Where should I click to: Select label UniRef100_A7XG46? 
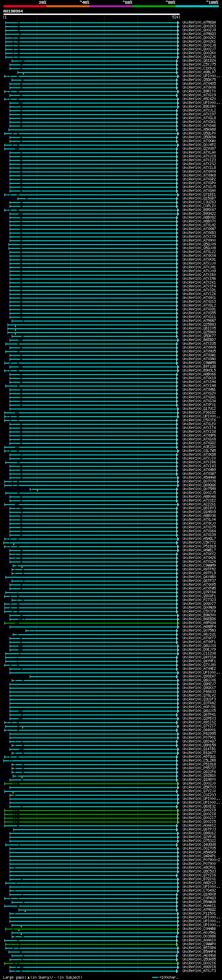click(199, 125)
